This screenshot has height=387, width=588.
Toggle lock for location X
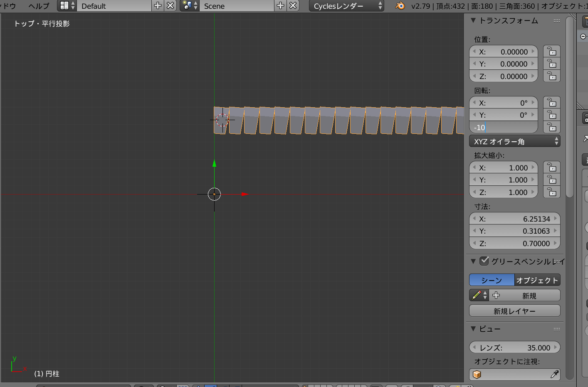click(552, 52)
